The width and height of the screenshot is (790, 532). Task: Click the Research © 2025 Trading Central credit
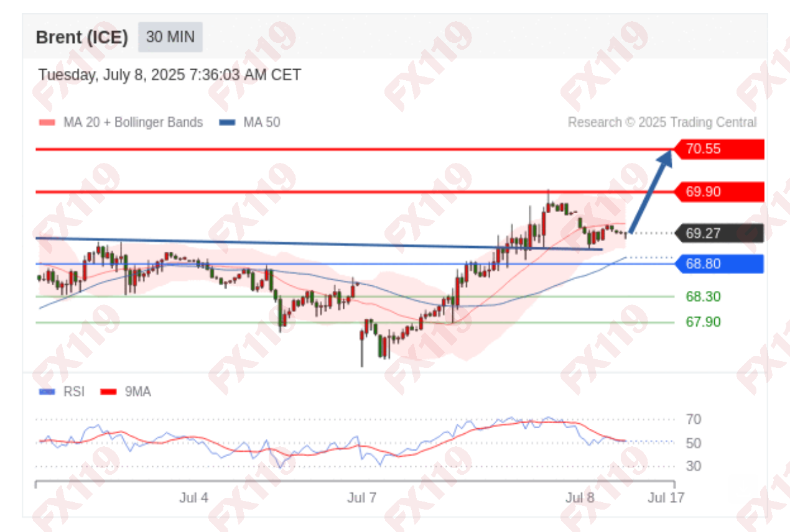[662, 122]
